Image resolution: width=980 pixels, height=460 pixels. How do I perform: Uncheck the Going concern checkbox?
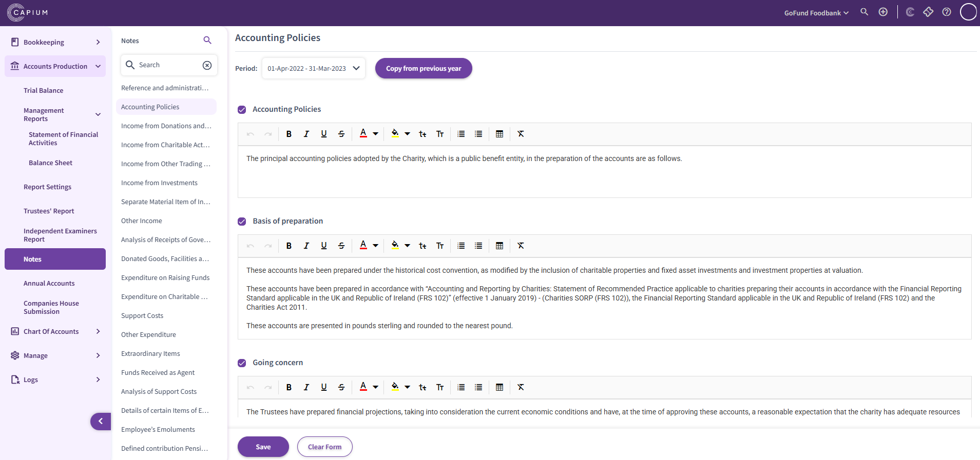(242, 363)
